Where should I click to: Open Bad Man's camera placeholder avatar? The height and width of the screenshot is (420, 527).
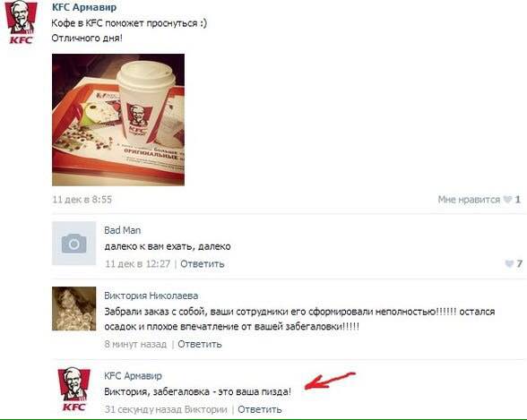[73, 244]
